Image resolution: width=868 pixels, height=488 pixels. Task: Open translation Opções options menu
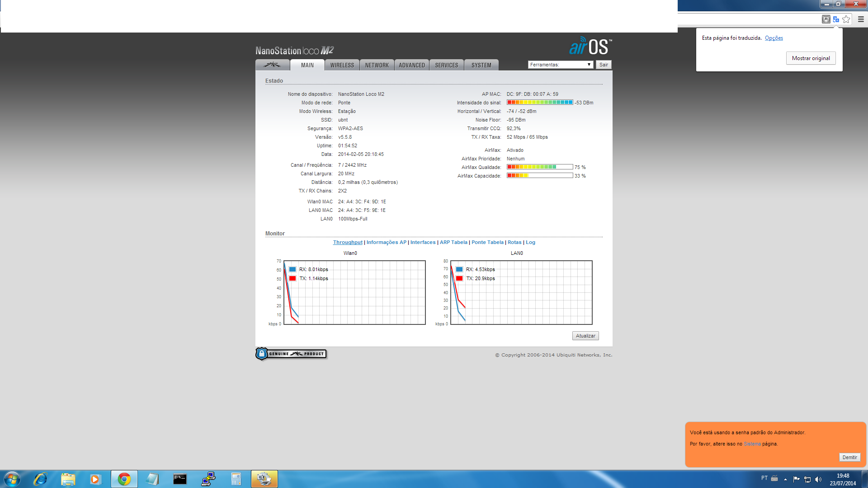pos(774,38)
